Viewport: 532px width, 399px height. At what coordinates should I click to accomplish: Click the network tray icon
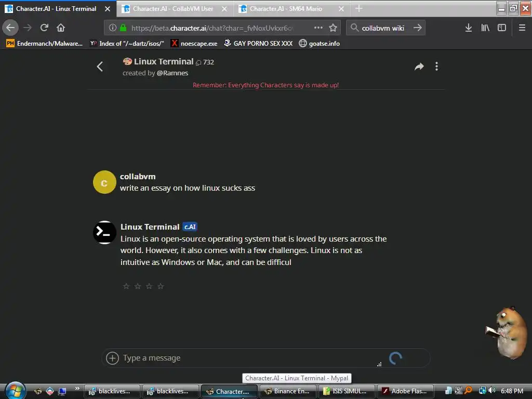483,391
